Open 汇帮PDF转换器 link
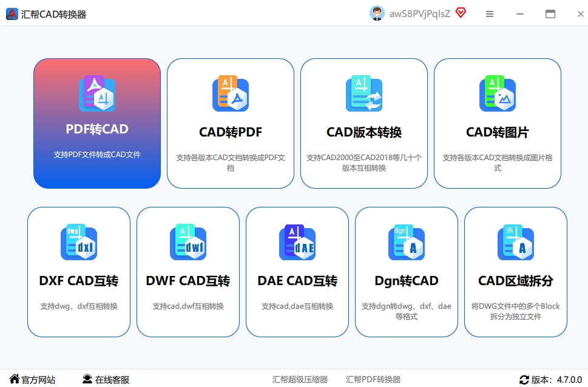This screenshot has height=387, width=588. point(373,380)
